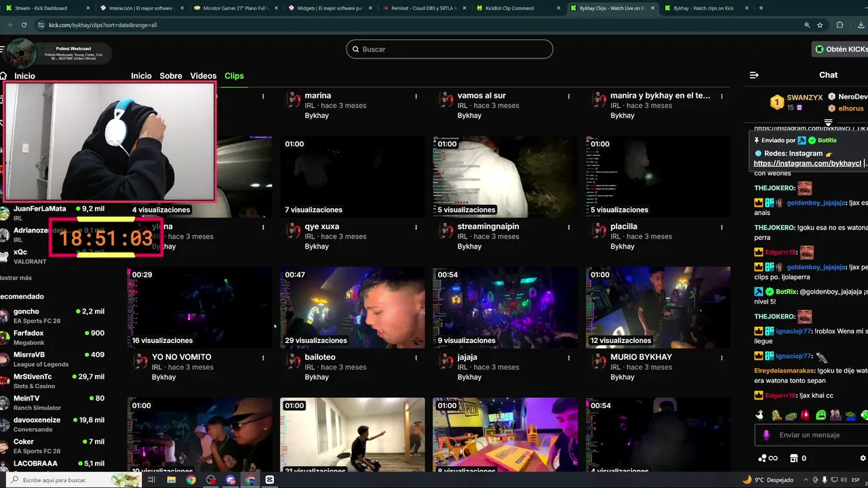Click the purple microphone icon in chat box

[x=767, y=435]
